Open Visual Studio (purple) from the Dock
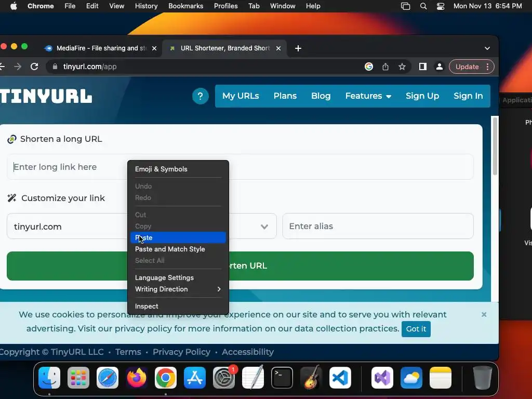Image resolution: width=532 pixels, height=399 pixels. [382, 378]
